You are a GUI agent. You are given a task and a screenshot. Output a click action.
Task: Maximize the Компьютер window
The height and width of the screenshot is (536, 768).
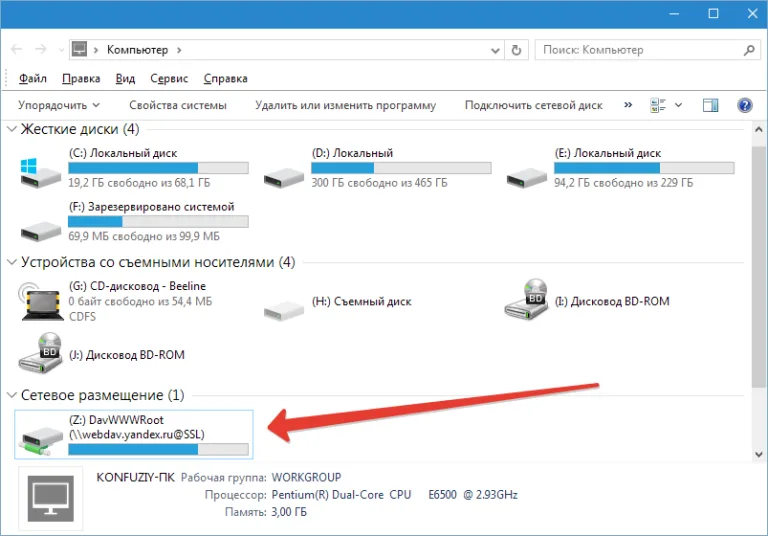click(x=713, y=13)
